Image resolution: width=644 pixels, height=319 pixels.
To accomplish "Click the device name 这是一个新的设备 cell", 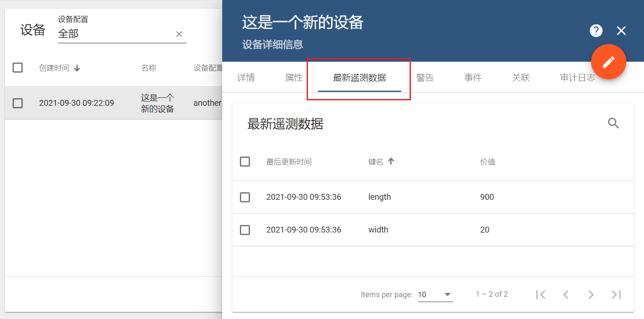I will tap(158, 103).
